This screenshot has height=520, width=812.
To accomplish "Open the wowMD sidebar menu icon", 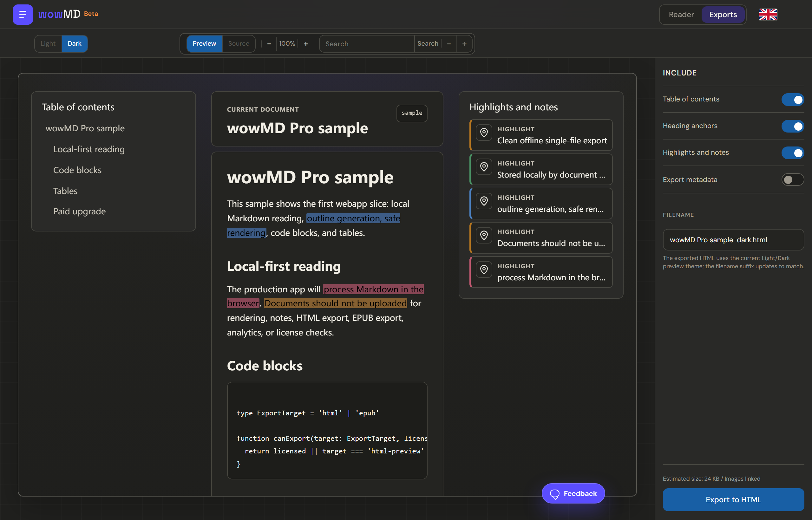I will click(x=23, y=15).
